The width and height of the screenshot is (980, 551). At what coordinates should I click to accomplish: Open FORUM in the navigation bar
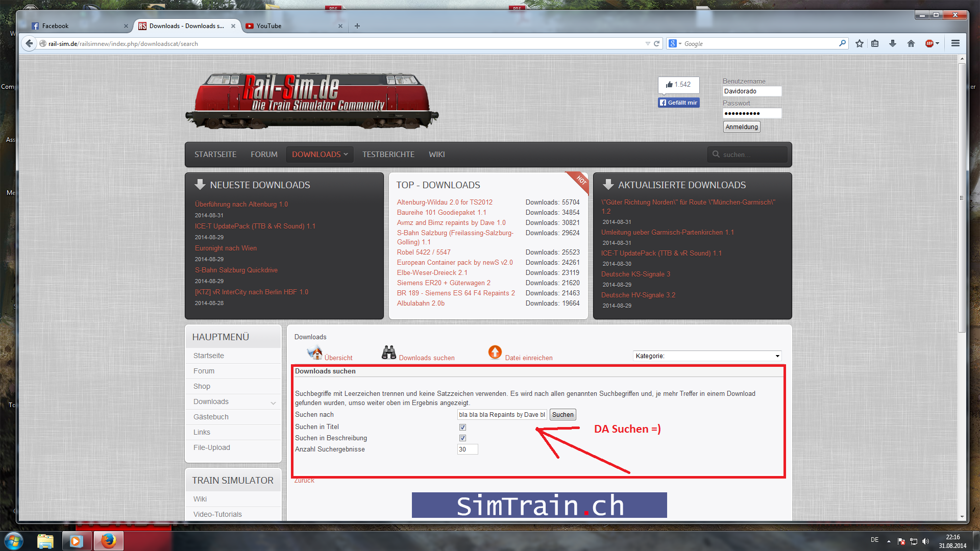[264, 155]
